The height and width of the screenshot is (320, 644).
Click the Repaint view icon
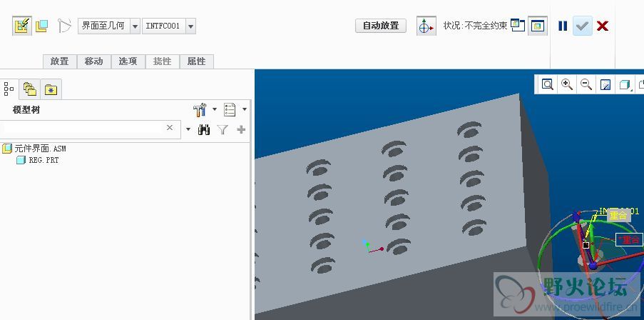[x=605, y=84]
